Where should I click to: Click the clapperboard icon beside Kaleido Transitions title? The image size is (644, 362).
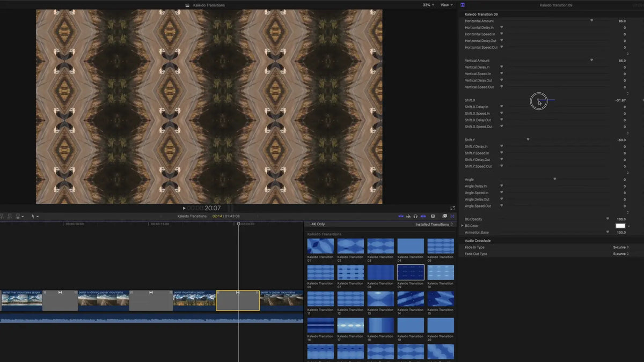(x=187, y=5)
